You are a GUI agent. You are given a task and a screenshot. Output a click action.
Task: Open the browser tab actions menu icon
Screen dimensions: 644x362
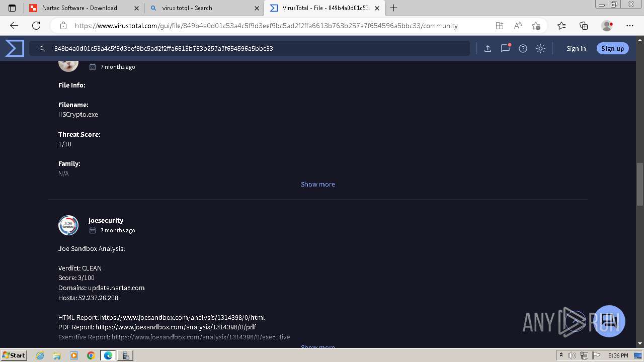[x=12, y=8]
